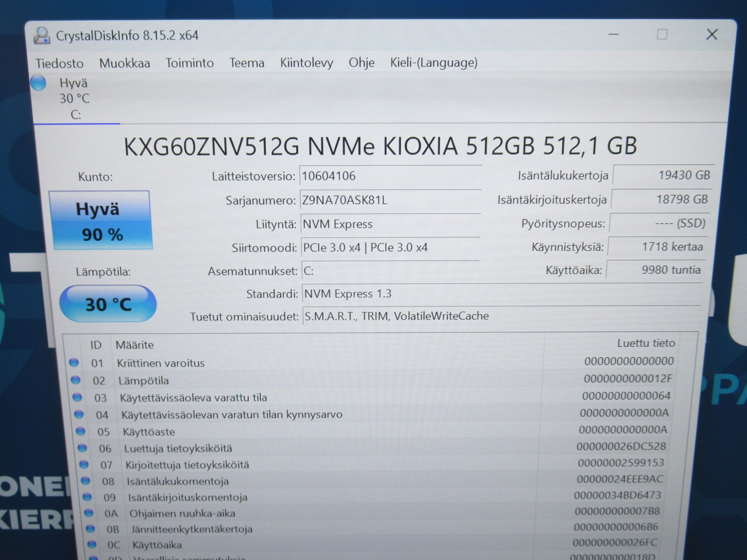This screenshot has width=747, height=560.
Task: Open the Tiedosto menu
Action: click(59, 63)
